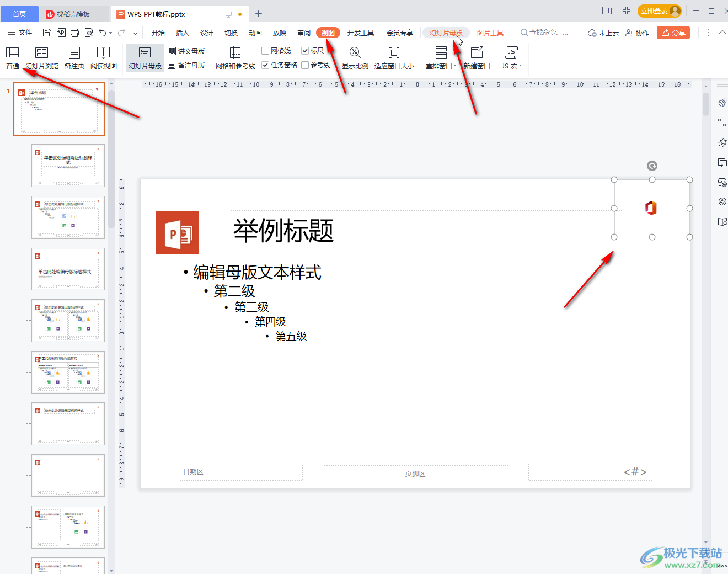Expand the quick access toolbar customize arrow

pos(135,33)
